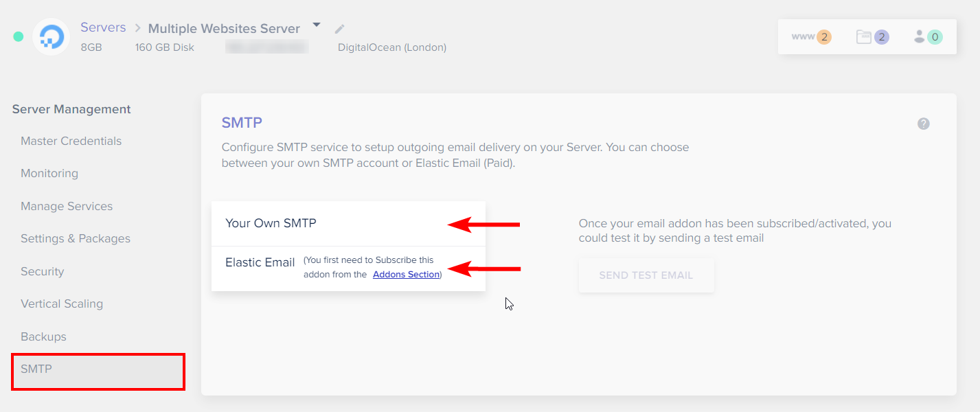Click the pencil icon to rename server
The image size is (980, 412).
(339, 29)
